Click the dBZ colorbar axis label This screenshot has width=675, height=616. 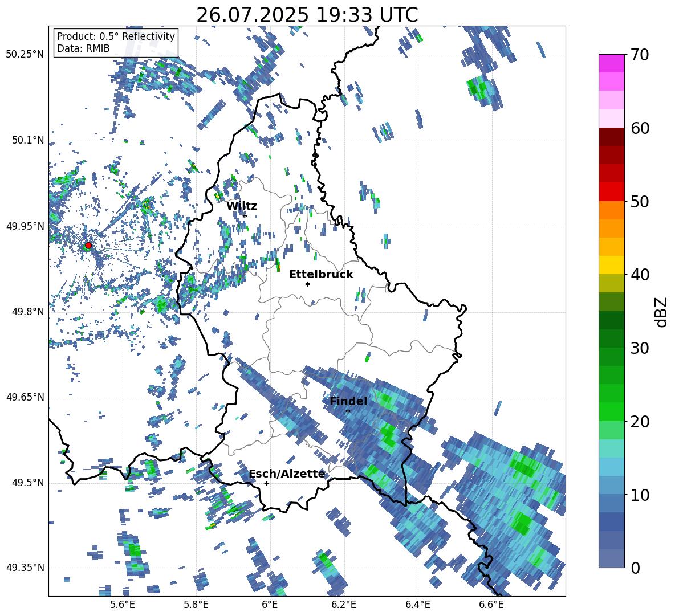pos(662,312)
